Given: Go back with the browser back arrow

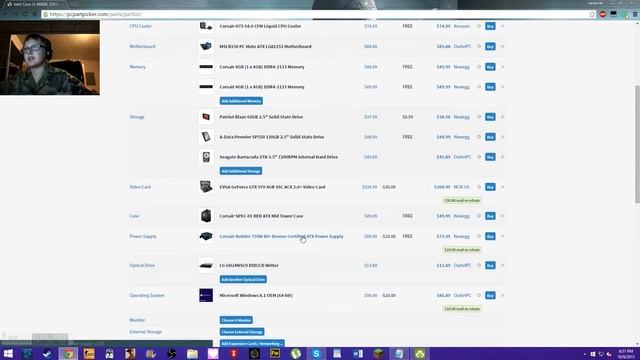Looking at the screenshot, I should pyautogui.click(x=6, y=14).
